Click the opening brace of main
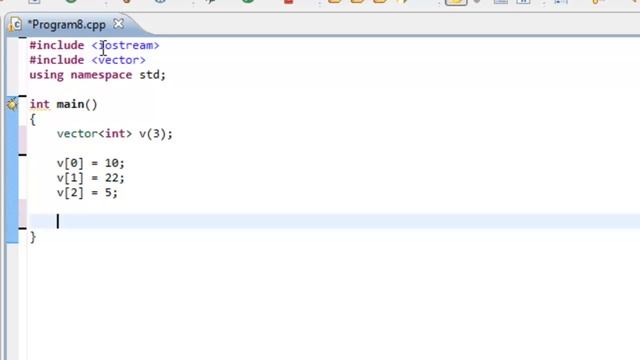This screenshot has width=640, height=360. point(33,120)
